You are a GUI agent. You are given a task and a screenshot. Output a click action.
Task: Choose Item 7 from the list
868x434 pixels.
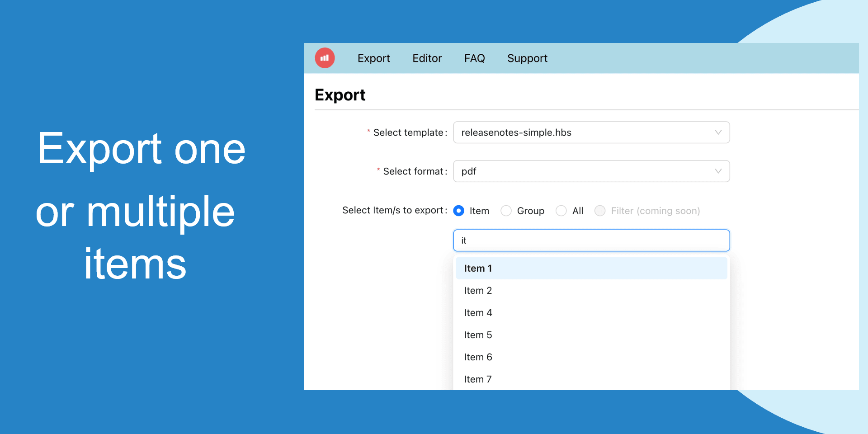[591, 379]
